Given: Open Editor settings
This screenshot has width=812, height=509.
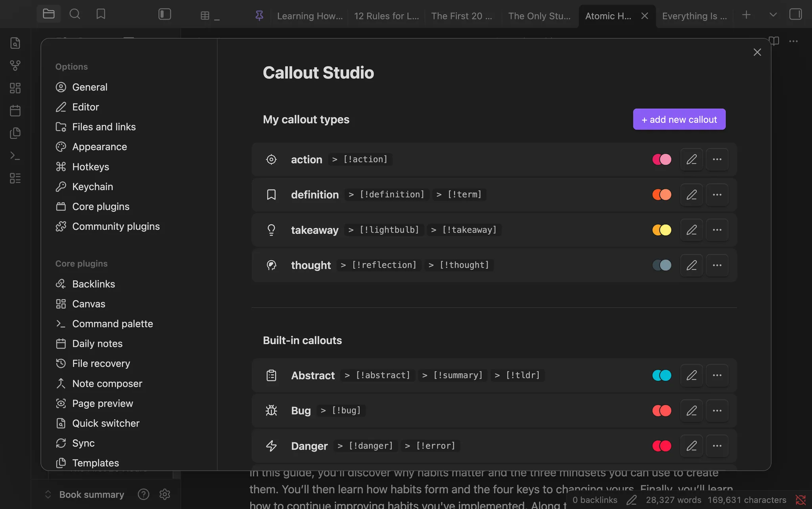Looking at the screenshot, I should coord(86,107).
